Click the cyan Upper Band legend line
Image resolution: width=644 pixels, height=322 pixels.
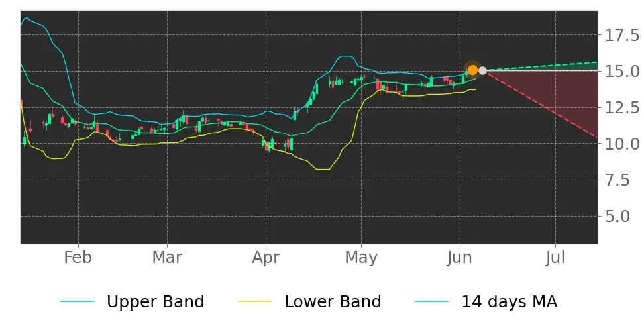78,302
